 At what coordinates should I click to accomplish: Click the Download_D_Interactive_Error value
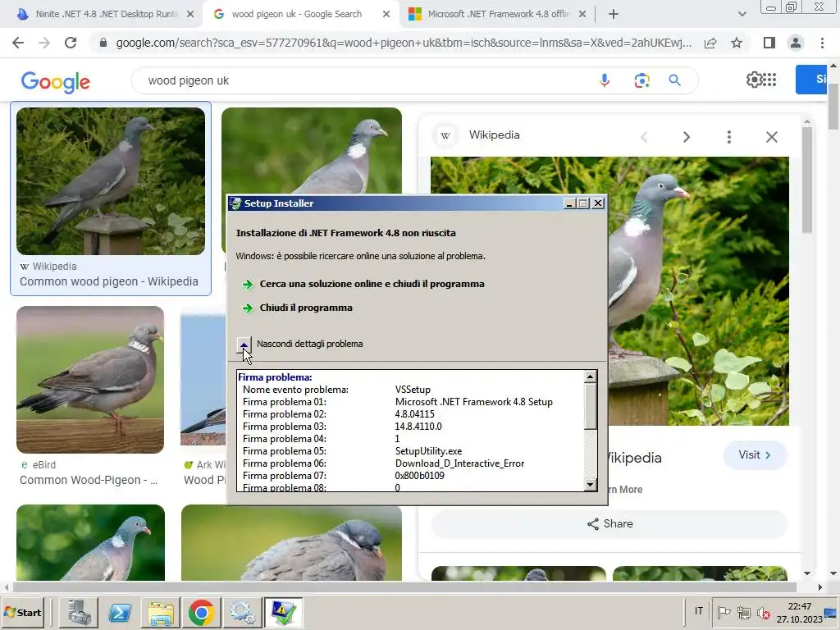(459, 464)
